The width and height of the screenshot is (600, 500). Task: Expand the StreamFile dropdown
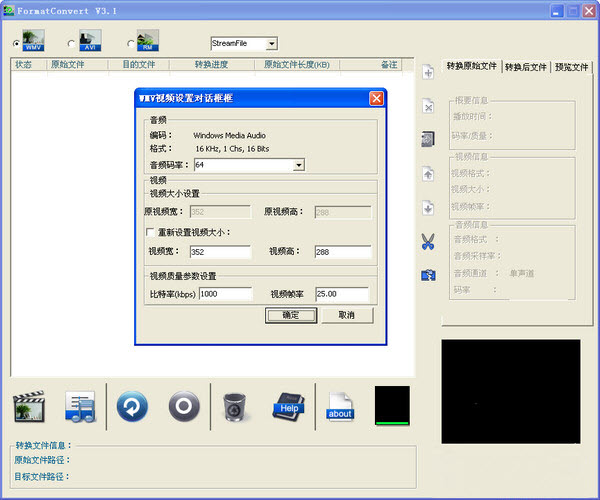point(272,44)
